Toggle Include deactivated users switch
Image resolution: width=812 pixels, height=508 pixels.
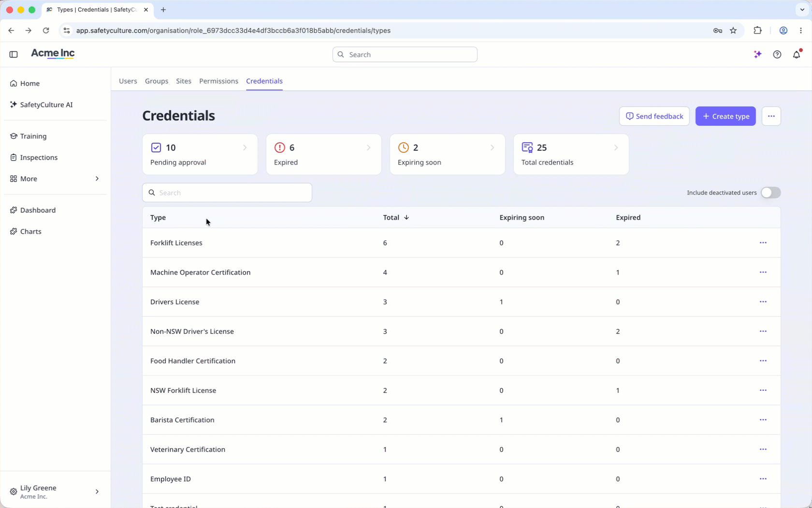coord(770,193)
